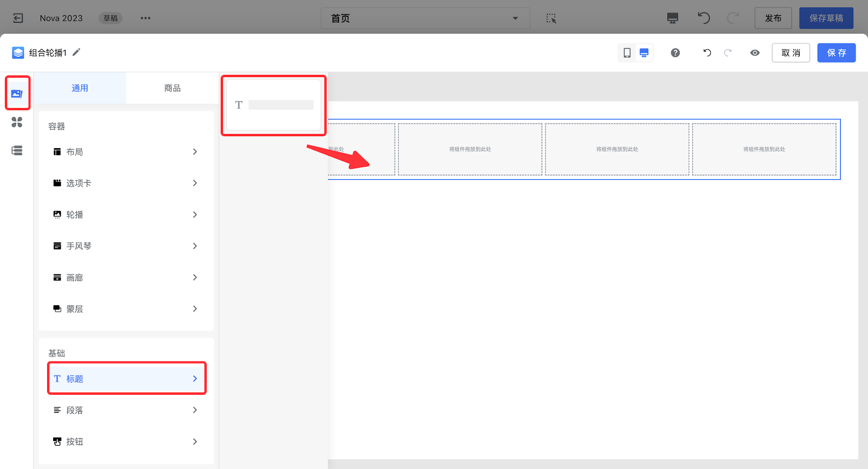
Task: Expand the 段落 paragraph category
Action: [126, 410]
